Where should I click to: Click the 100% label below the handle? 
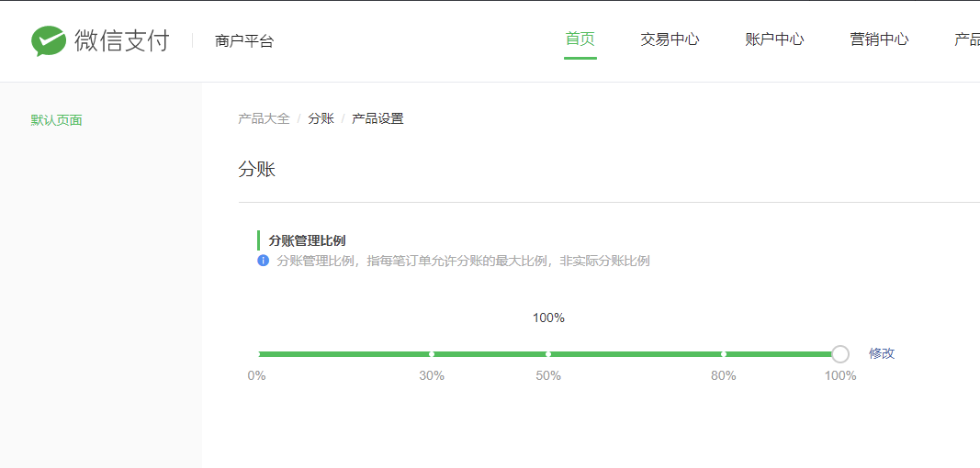(840, 376)
